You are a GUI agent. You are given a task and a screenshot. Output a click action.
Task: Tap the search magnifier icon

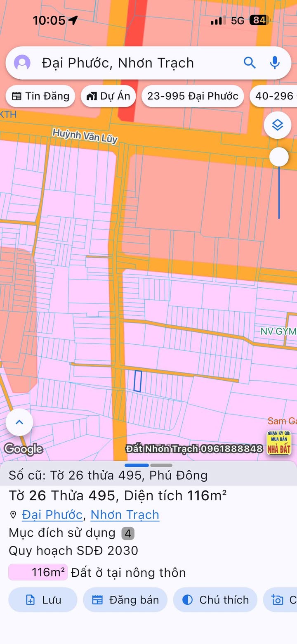click(250, 63)
